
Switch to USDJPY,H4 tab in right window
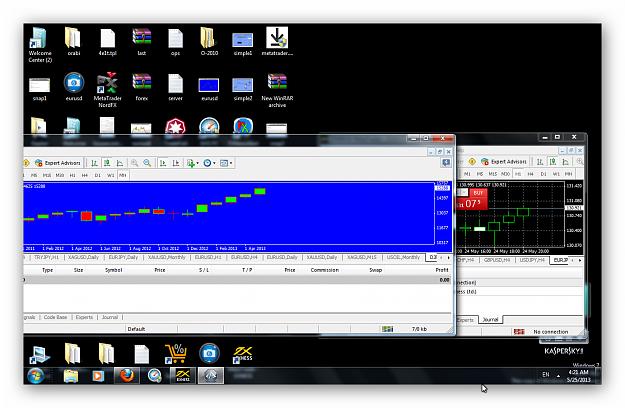532,260
